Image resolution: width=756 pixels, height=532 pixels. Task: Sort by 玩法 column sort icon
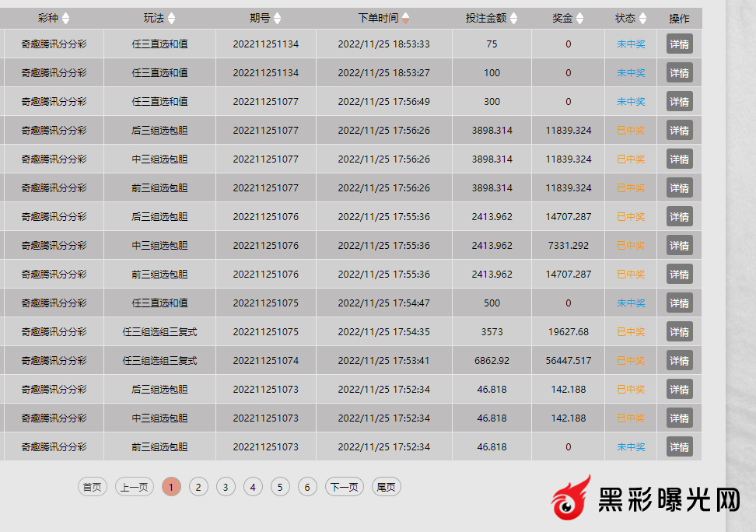(172, 19)
